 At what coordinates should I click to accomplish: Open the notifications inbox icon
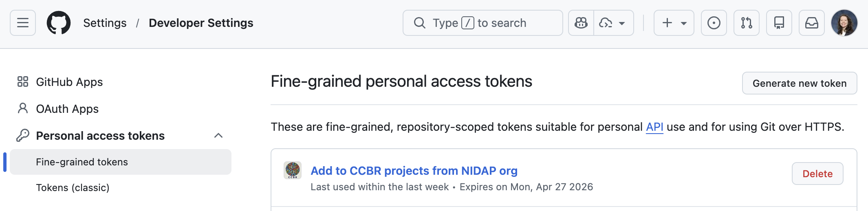(x=811, y=23)
